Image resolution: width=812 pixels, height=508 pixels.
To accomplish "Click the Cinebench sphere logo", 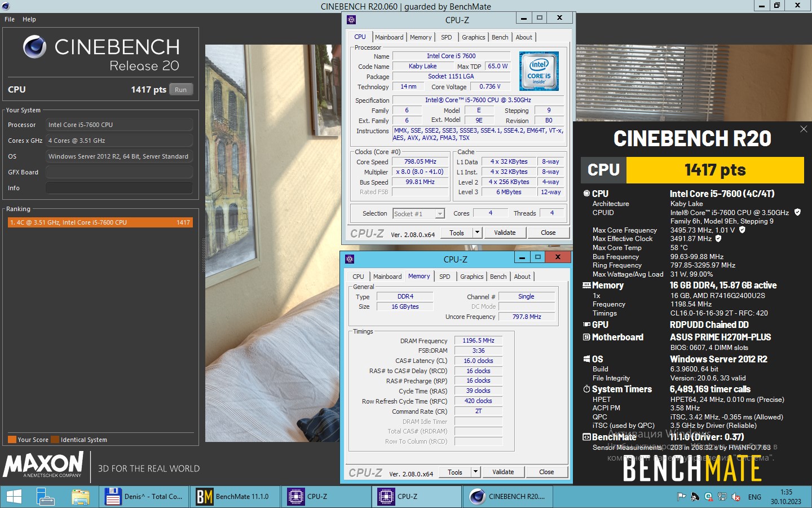I will (x=35, y=47).
